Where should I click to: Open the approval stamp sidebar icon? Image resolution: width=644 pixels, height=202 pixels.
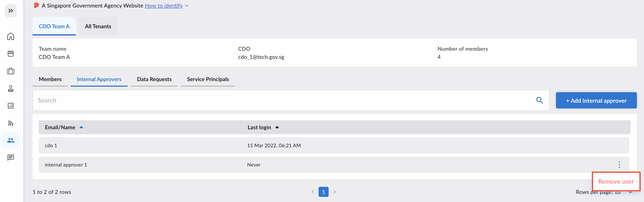point(10,88)
